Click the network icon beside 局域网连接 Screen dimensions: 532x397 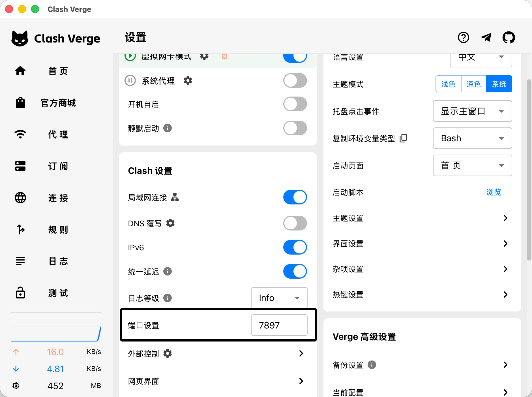point(175,197)
